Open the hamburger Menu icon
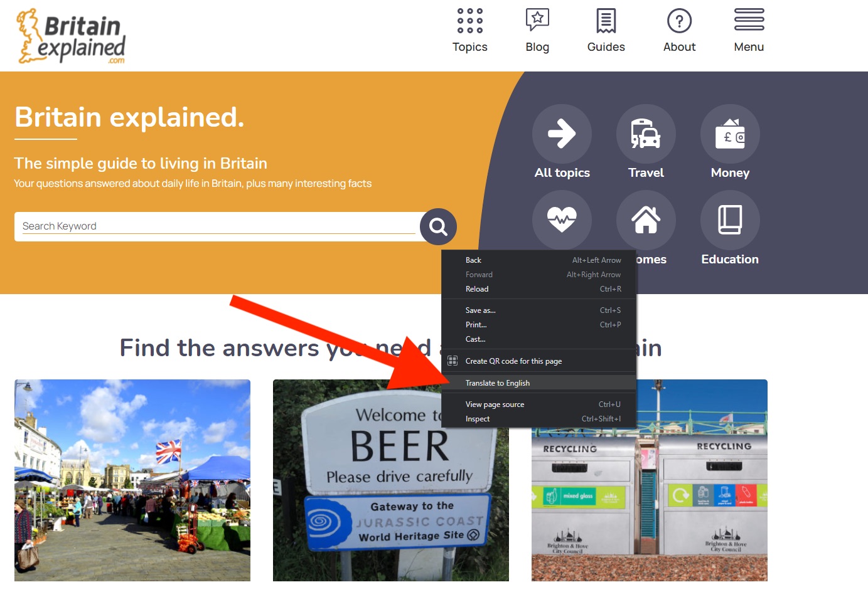This screenshot has width=868, height=597. [x=749, y=19]
